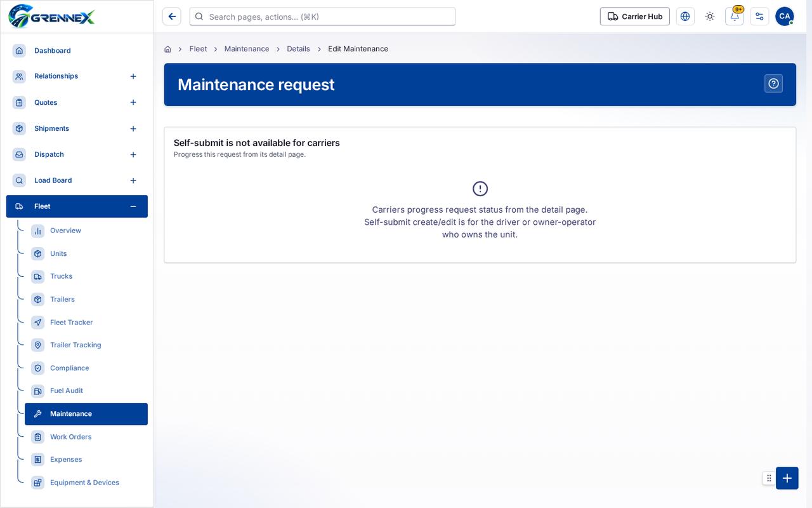The height and width of the screenshot is (508, 812).
Task: Click the Dashboard home icon in sidebar
Action: pyautogui.click(x=20, y=51)
